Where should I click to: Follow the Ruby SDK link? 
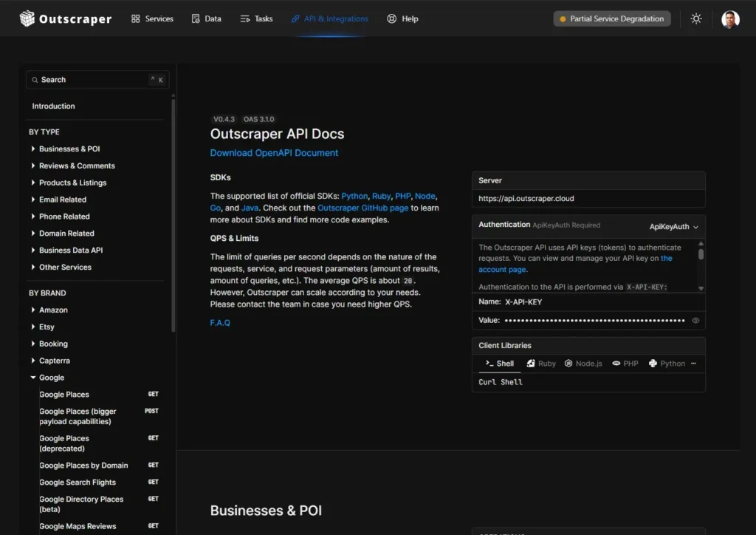381,196
